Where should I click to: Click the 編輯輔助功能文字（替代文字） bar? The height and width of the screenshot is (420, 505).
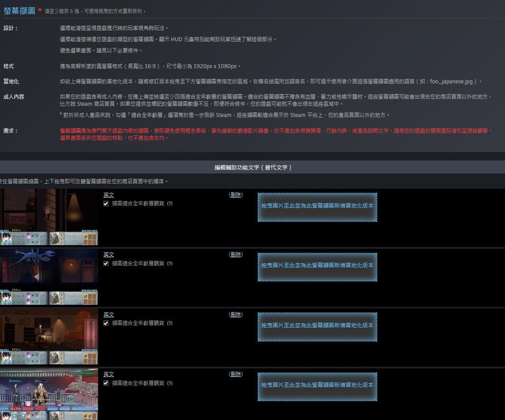(253, 167)
